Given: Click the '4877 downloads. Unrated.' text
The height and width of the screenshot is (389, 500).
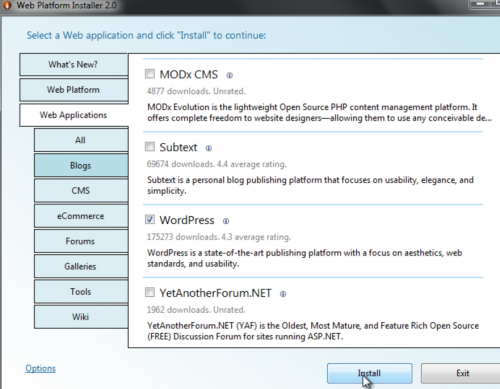Looking at the screenshot, I should (x=196, y=91).
